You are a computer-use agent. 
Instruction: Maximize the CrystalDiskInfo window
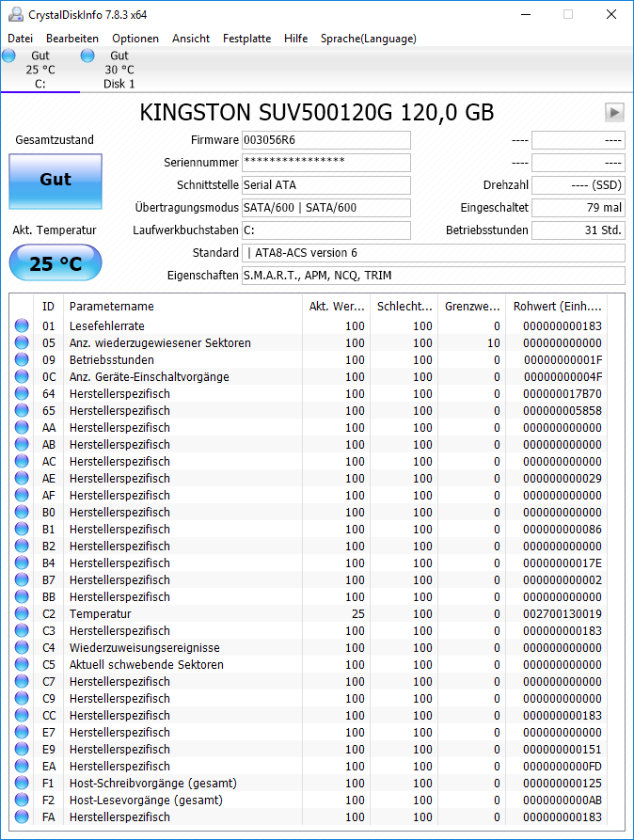[568, 14]
